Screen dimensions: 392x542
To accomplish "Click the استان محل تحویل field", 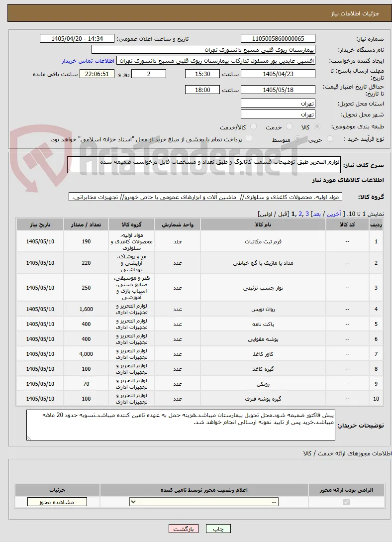I will click(278, 104).
